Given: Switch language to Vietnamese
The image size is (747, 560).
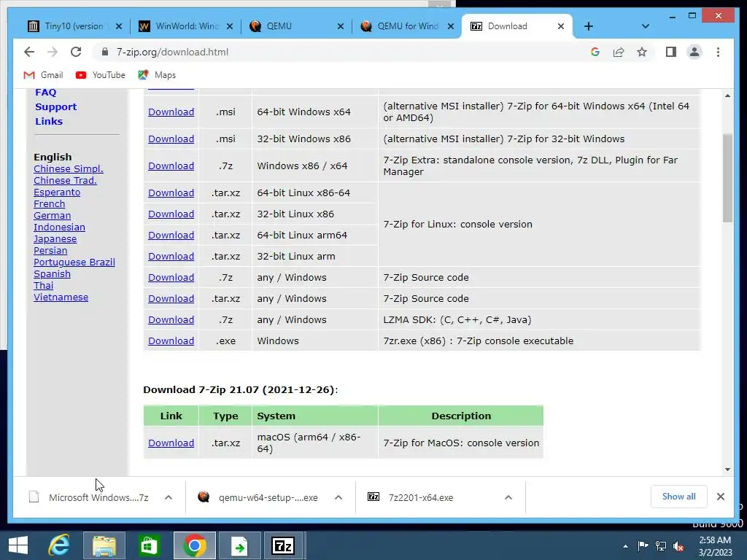Looking at the screenshot, I should point(61,297).
